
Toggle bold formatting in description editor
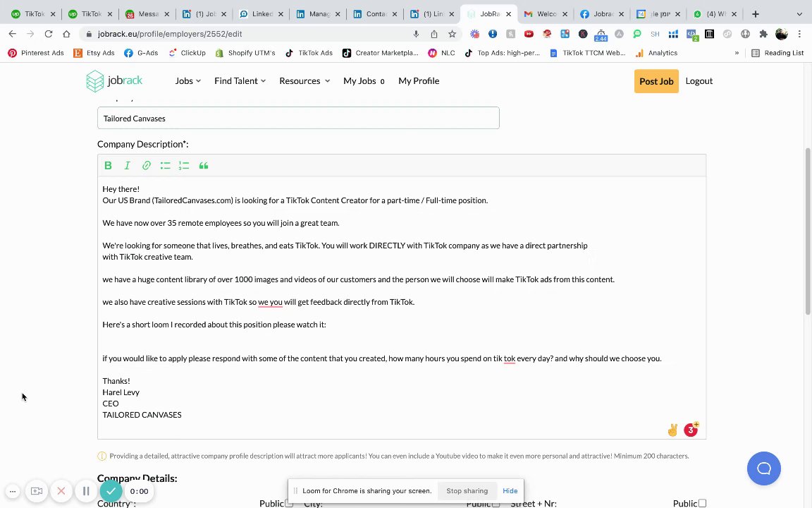(108, 165)
